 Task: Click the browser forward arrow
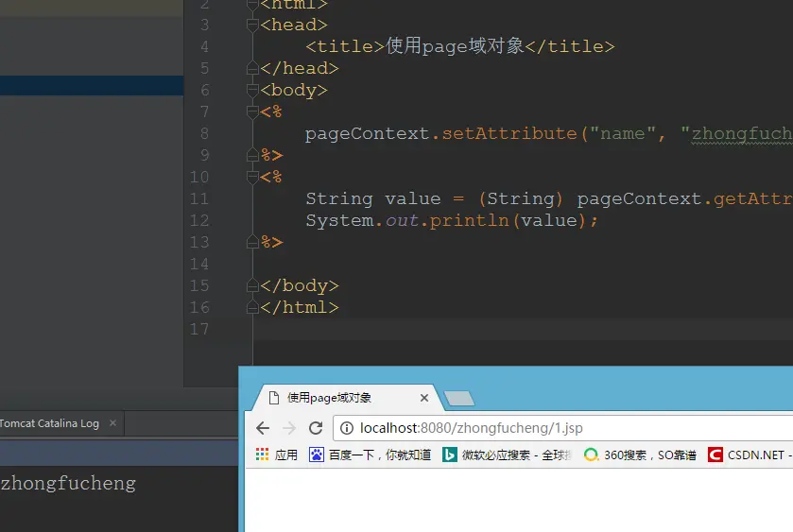click(x=289, y=428)
